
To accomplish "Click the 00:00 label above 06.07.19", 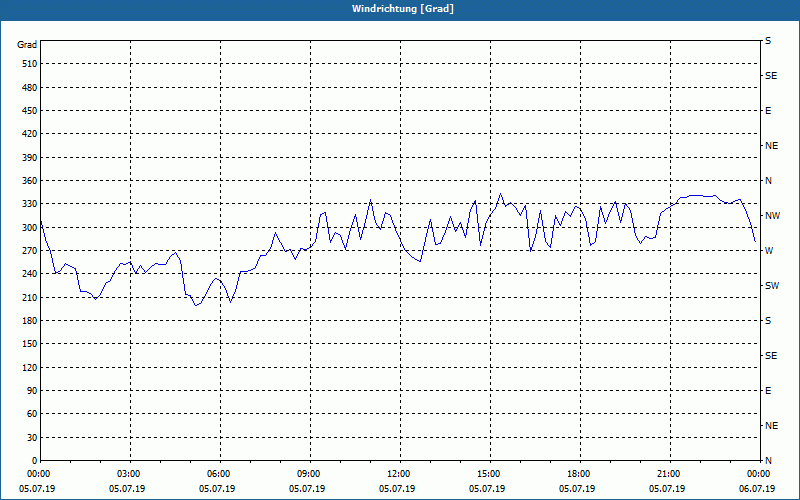I will pyautogui.click(x=758, y=474).
